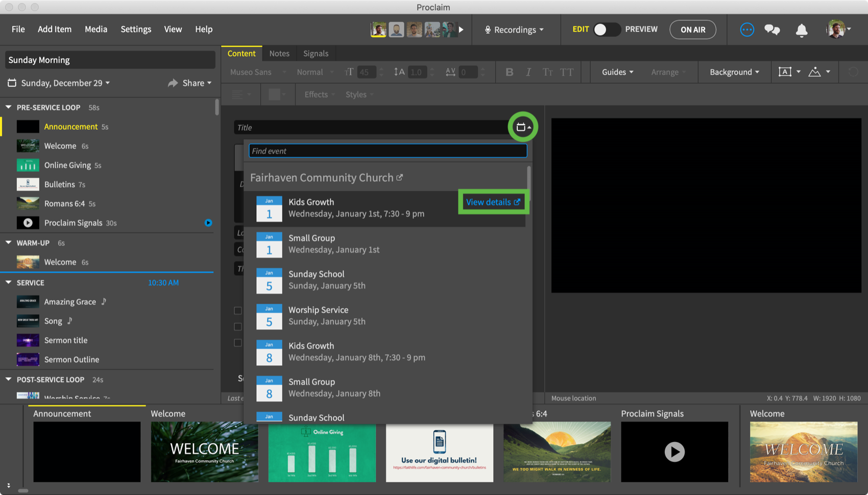Open the external link icon by Fairhaven Community Church
This screenshot has width=868, height=495.
(400, 177)
